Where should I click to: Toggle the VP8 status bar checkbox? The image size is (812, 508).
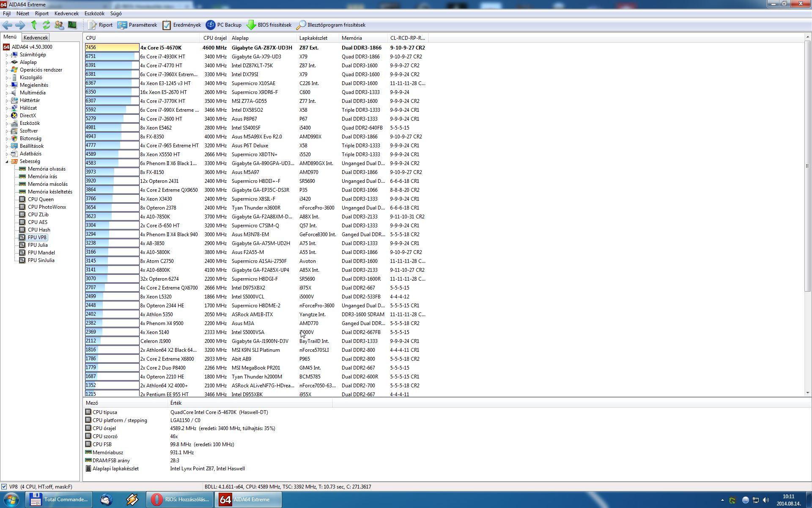click(4, 487)
